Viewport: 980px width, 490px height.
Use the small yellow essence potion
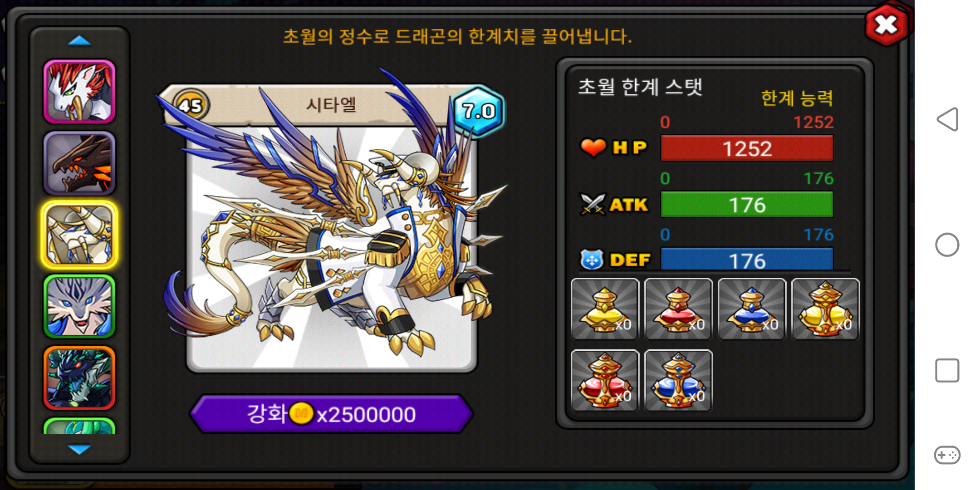(605, 309)
